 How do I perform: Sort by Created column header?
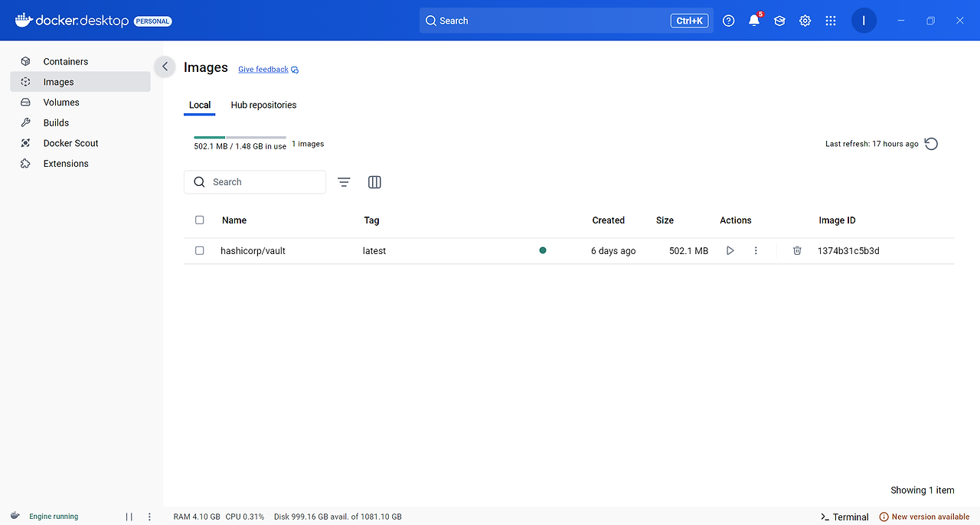click(609, 220)
